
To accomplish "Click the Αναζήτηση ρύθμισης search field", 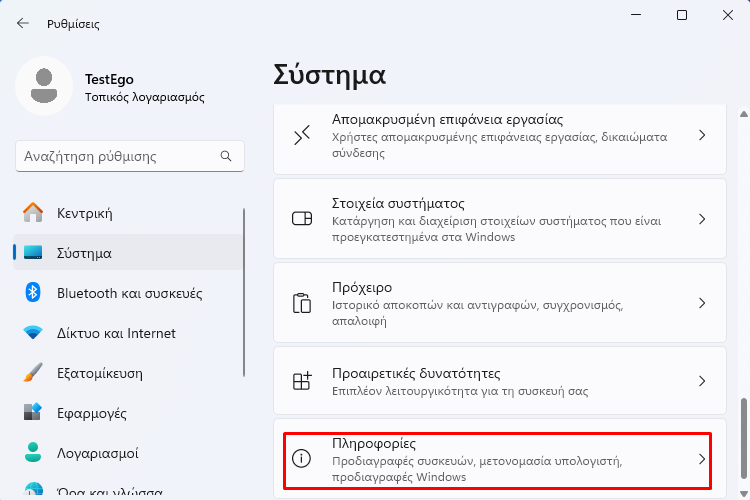I will (x=130, y=156).
